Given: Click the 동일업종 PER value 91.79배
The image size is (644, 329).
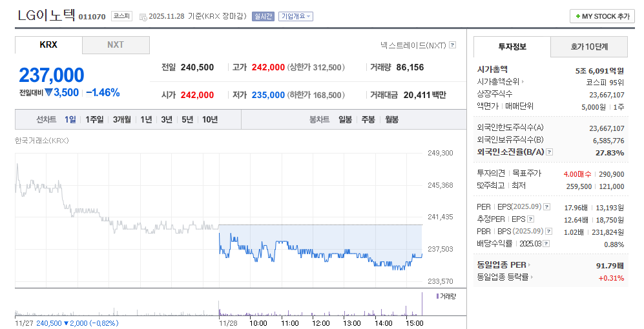Looking at the screenshot, I should pos(610,266).
